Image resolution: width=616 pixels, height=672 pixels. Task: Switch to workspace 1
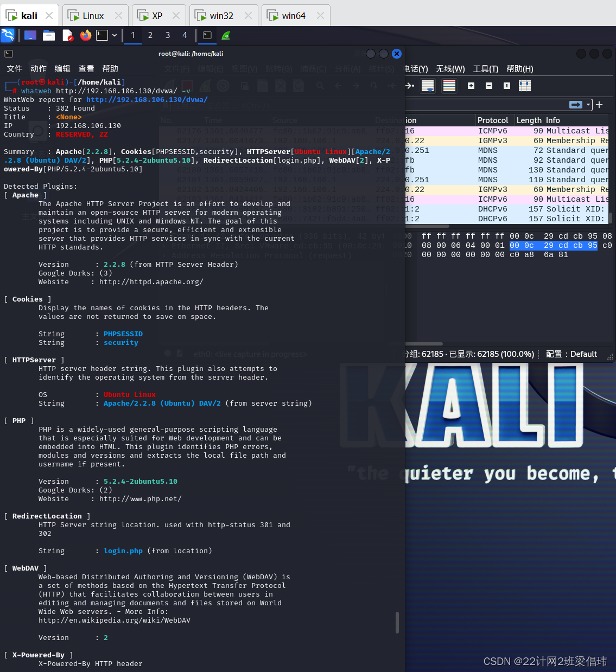click(x=133, y=35)
